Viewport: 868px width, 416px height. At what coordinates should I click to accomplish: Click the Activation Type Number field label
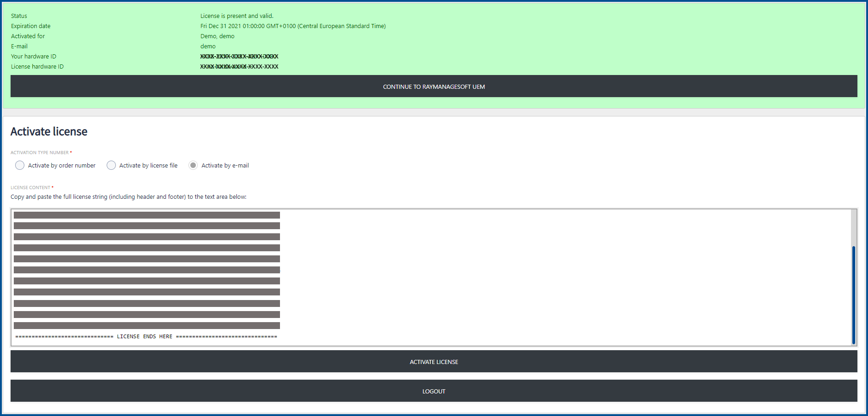click(40, 153)
